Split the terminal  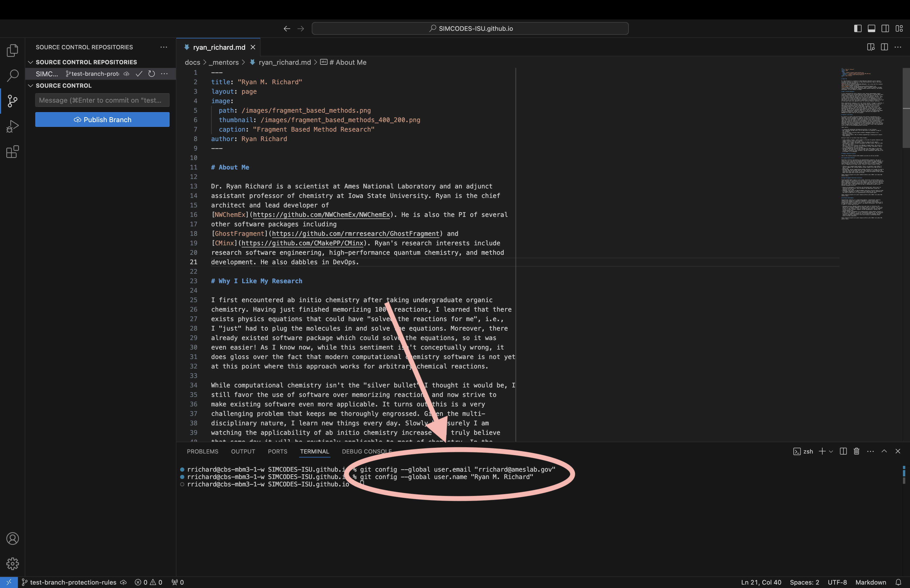(843, 451)
